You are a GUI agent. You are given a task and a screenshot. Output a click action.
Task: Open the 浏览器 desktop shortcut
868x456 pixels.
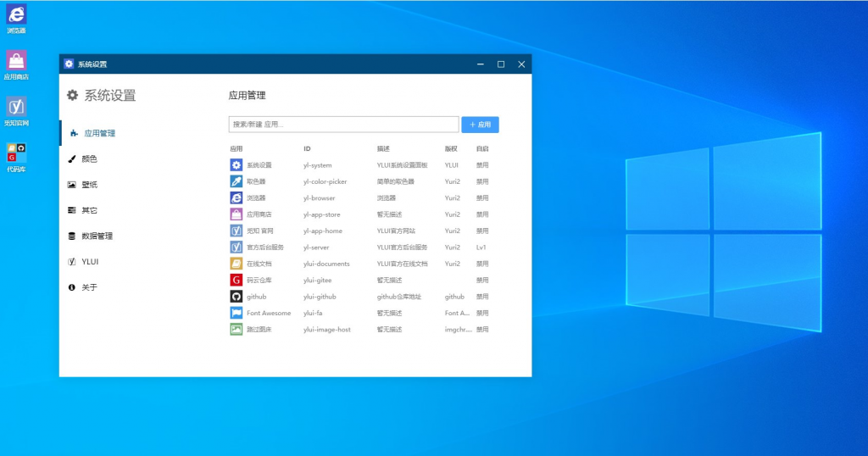point(16,19)
